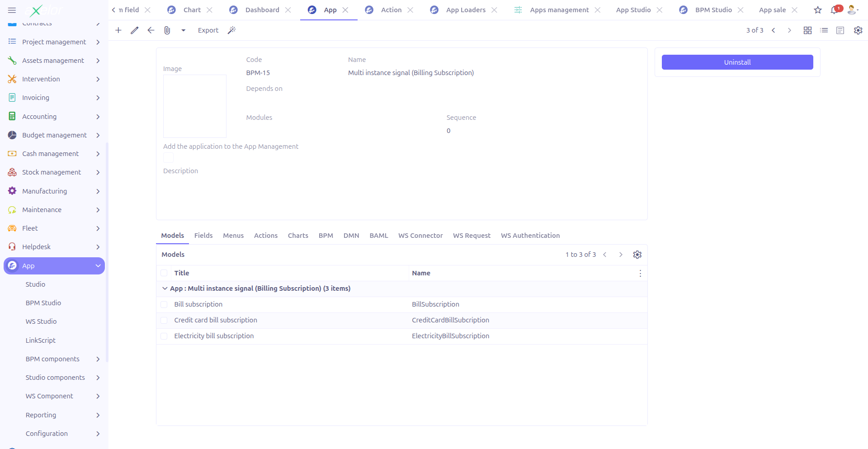Screen dimensions: 868x449
Task: Check the Bill subscription row checkbox
Action: pos(164,305)
